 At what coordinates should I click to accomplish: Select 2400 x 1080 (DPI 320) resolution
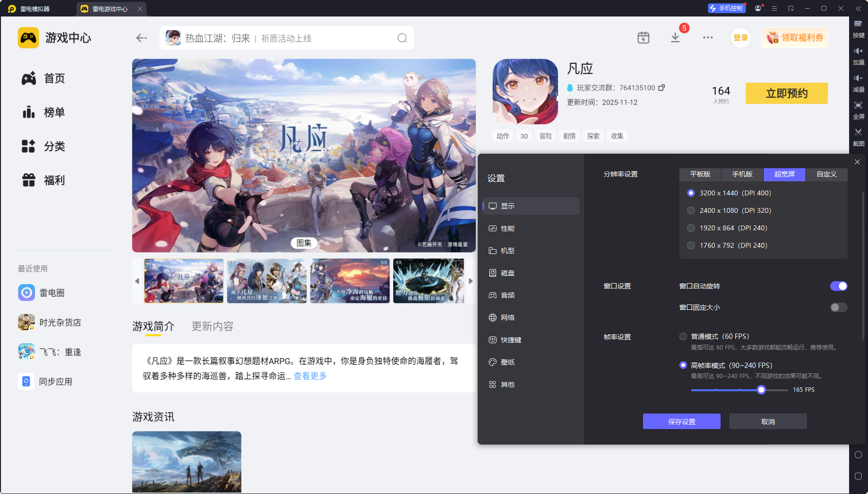(x=729, y=210)
